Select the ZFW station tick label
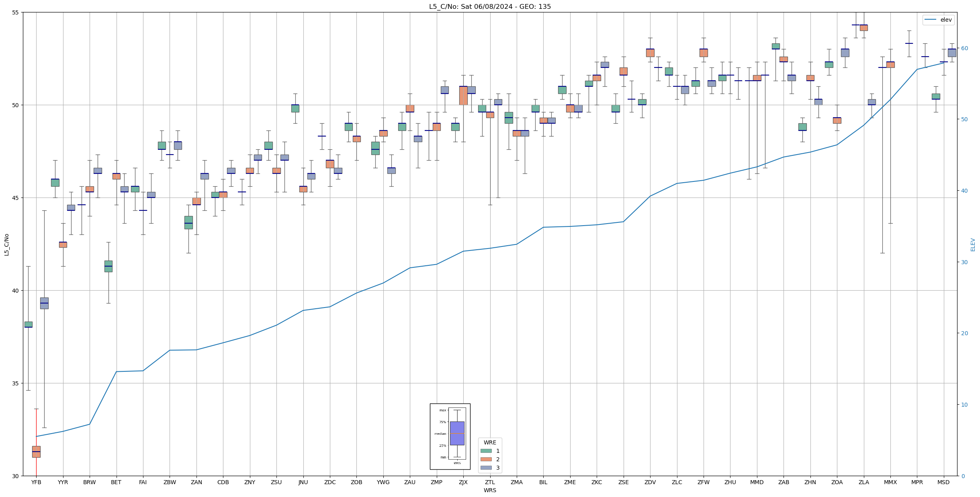 coord(704,482)
